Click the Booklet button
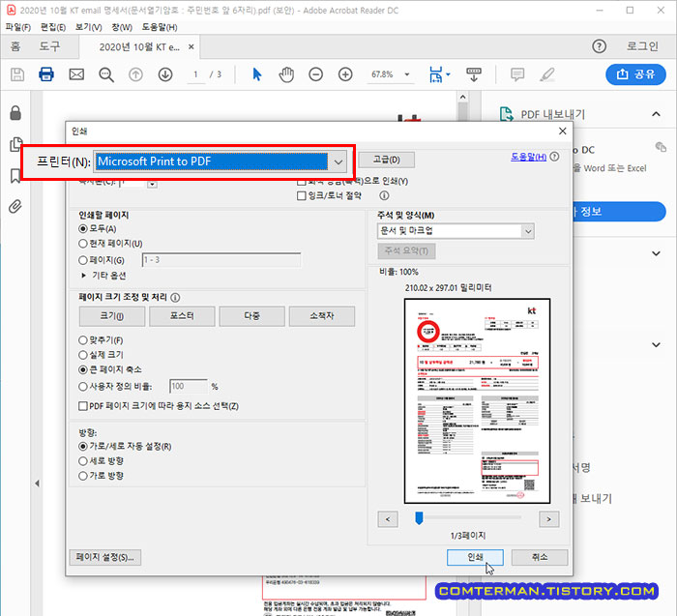 click(x=322, y=316)
